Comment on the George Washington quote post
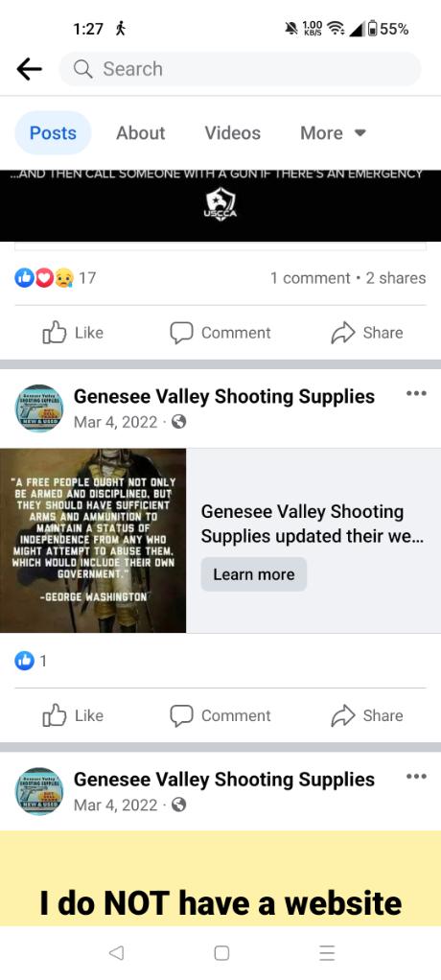This screenshot has width=441, height=980. point(220,715)
